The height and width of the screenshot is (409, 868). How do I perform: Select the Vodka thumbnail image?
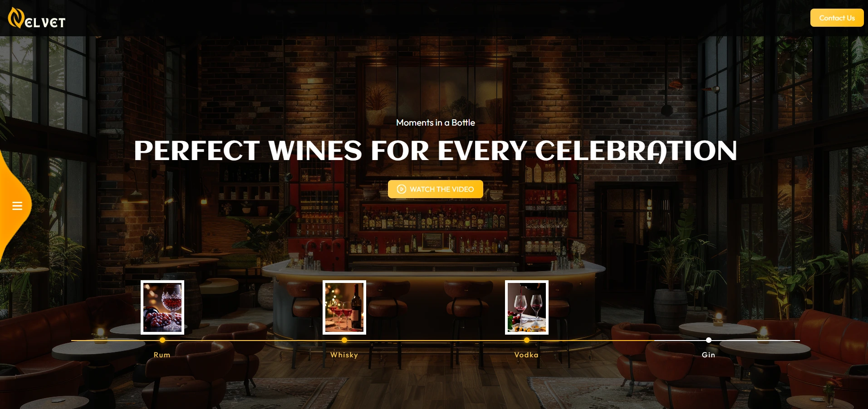click(x=527, y=307)
